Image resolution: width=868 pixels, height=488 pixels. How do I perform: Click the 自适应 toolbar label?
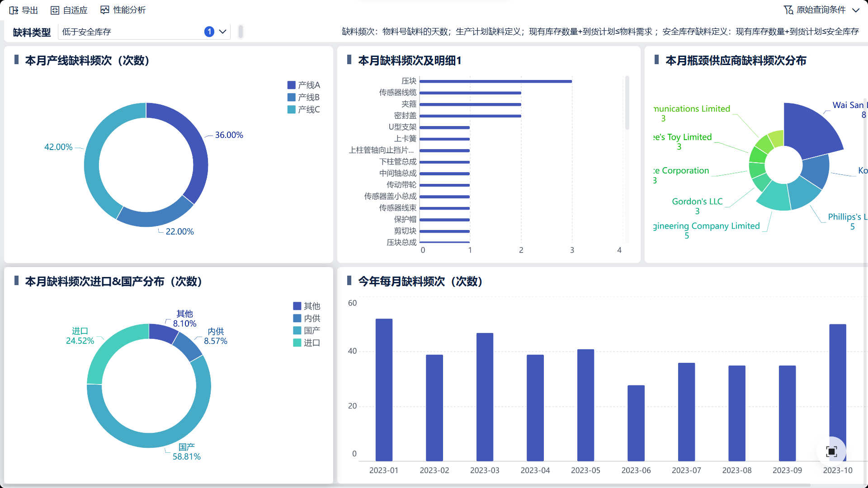coord(75,10)
